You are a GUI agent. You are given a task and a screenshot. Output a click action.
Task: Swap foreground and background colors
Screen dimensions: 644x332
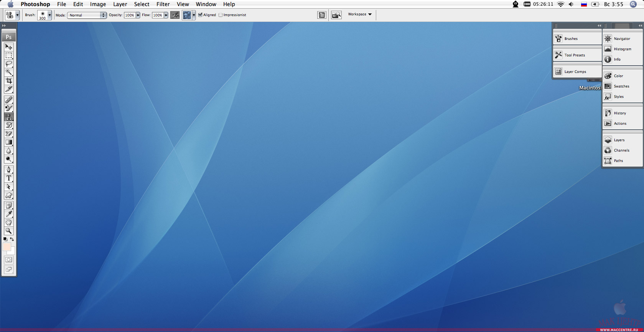(12, 239)
